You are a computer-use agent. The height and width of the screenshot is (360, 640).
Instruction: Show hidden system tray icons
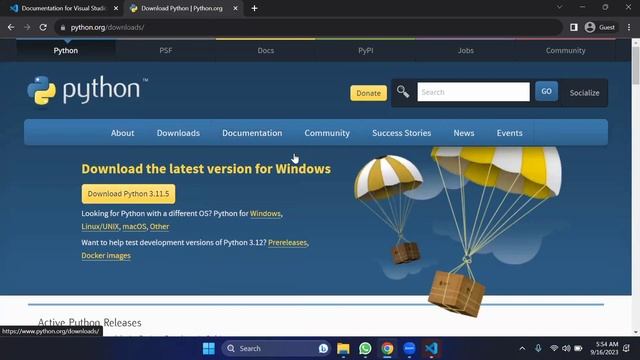coord(522,349)
